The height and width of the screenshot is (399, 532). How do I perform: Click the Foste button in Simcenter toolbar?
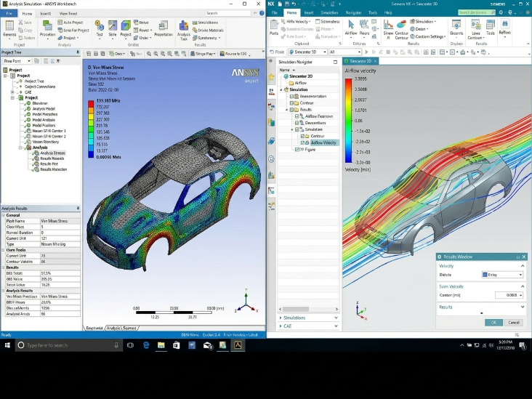[277, 52]
